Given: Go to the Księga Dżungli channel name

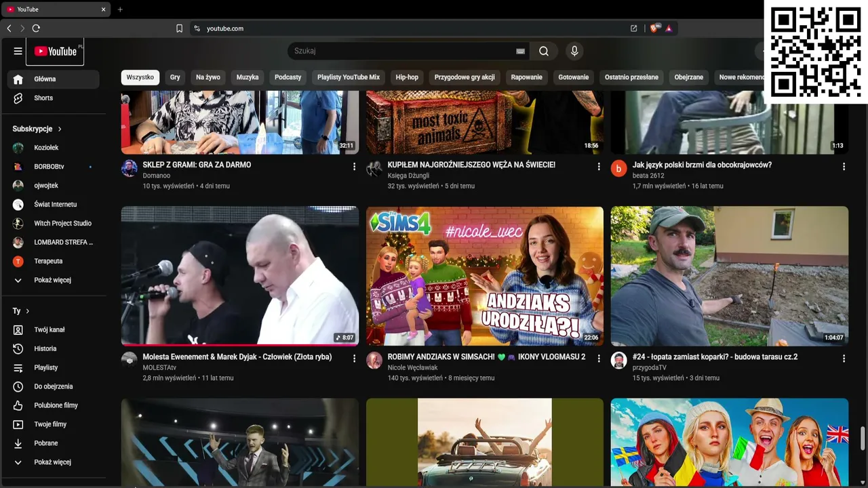Looking at the screenshot, I should pos(408,176).
